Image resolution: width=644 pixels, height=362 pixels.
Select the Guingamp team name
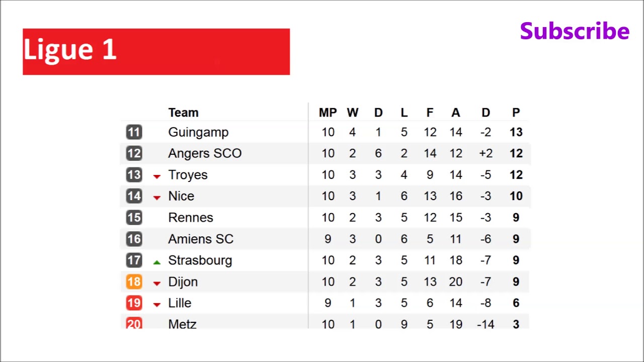click(x=198, y=132)
